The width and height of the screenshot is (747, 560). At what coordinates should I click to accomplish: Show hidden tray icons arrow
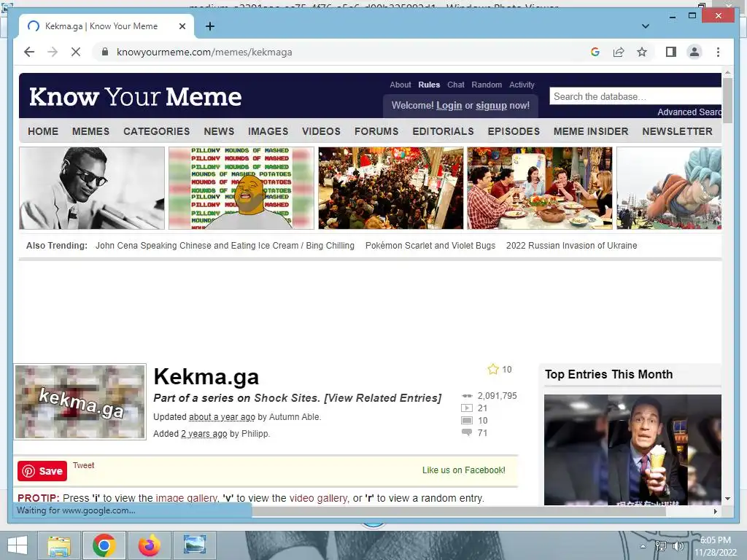click(x=643, y=546)
